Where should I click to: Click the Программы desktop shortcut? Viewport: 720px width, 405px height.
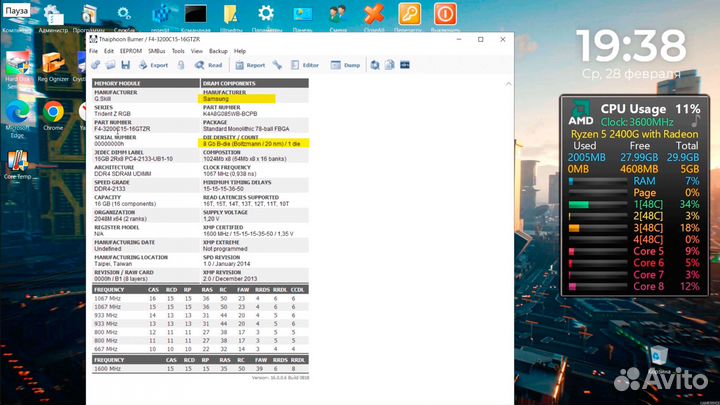click(89, 18)
